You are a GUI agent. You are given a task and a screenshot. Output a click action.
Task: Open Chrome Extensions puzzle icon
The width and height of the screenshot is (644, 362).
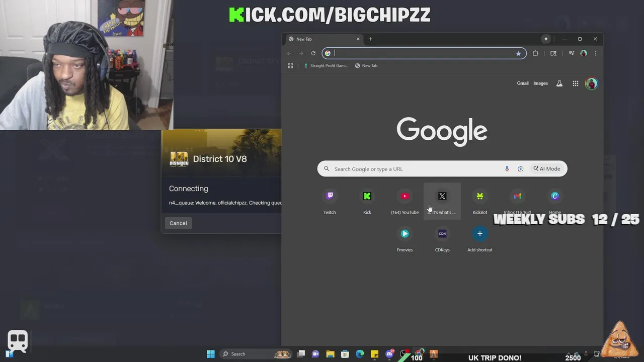click(535, 53)
